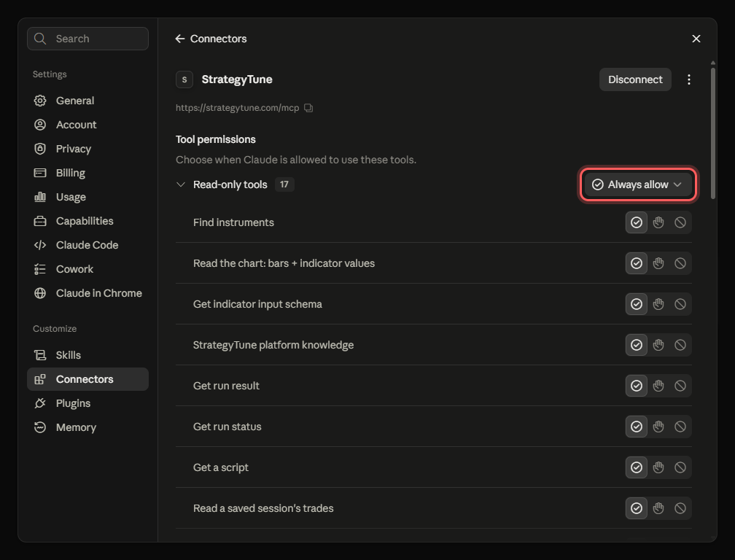Always allow Get a script

pos(636,467)
